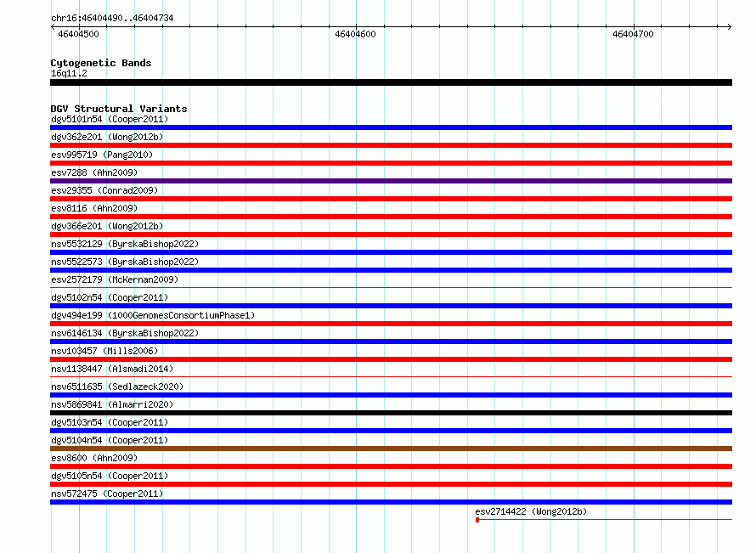Click variant label dgv366e201 (Wong2012b)
Screen dimensions: 756x553
point(107,226)
